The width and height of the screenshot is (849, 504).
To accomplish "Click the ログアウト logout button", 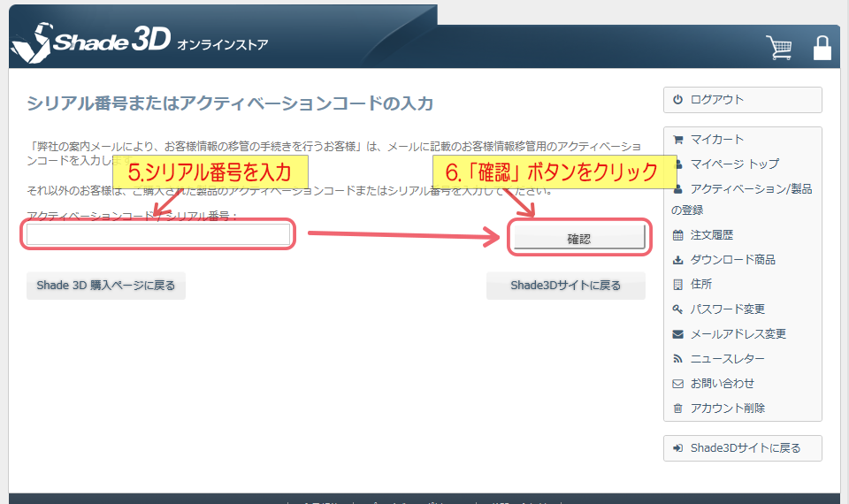I will click(x=742, y=100).
